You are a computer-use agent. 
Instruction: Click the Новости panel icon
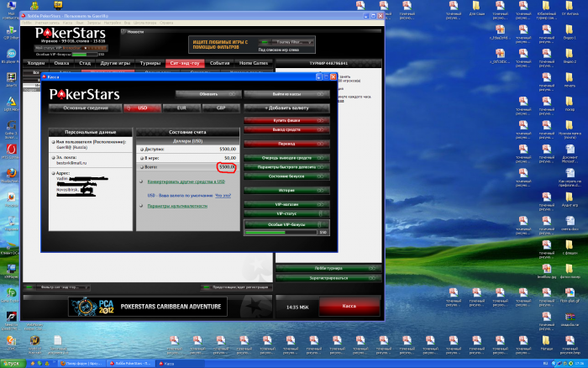point(123,32)
